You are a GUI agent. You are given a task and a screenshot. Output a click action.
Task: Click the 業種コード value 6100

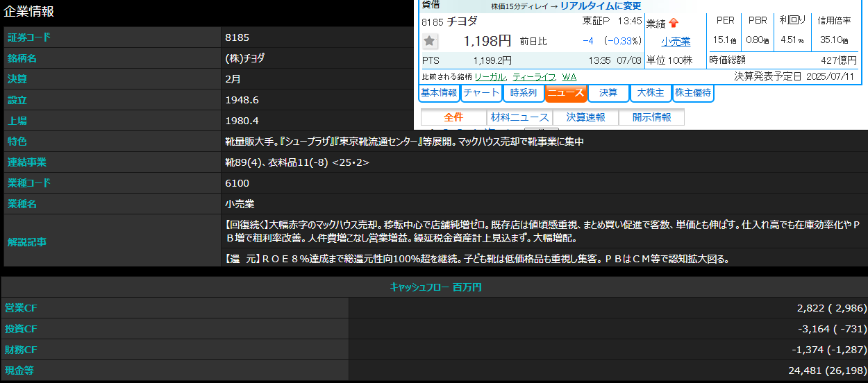(x=237, y=183)
